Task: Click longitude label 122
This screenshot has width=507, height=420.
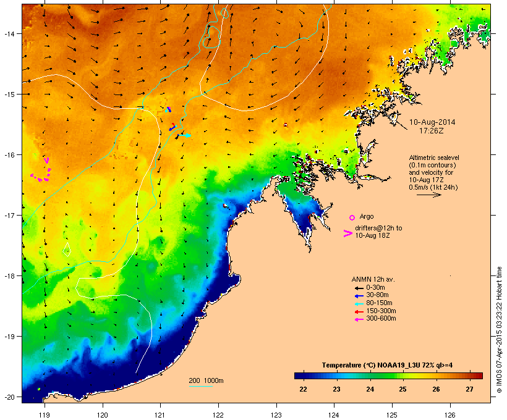Action: [218, 415]
